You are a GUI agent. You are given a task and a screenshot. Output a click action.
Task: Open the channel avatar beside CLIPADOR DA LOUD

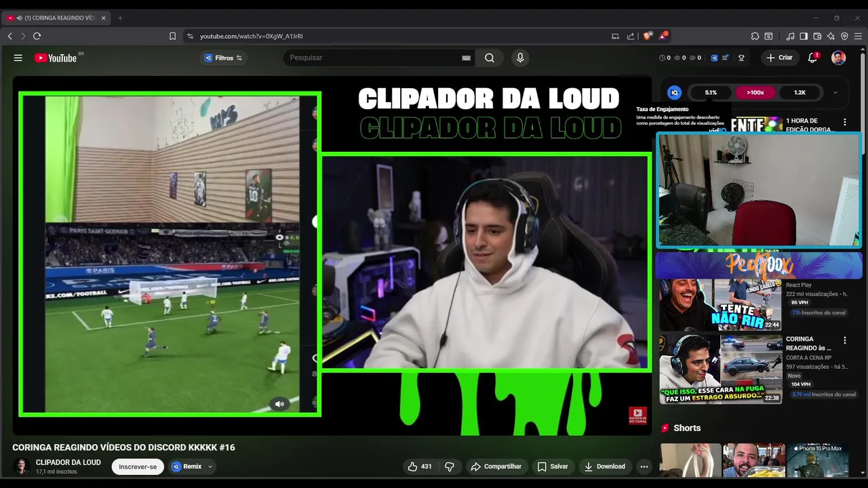[21, 466]
